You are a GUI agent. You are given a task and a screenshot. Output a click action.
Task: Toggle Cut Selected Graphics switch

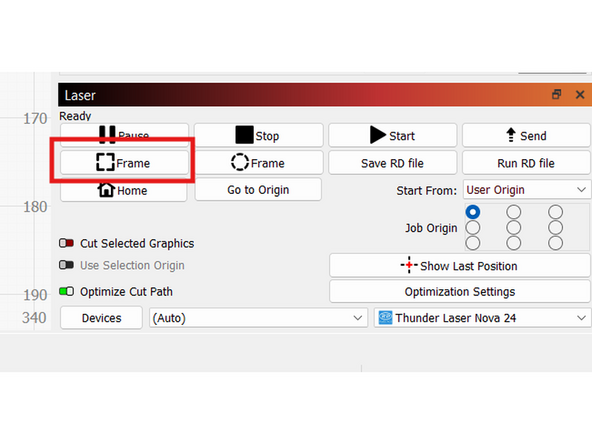(66, 243)
